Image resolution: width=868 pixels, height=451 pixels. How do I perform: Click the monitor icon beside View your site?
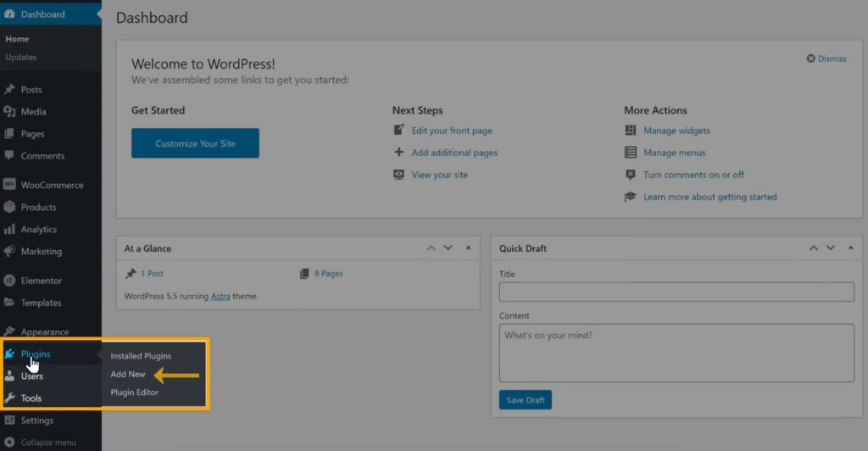tap(398, 175)
